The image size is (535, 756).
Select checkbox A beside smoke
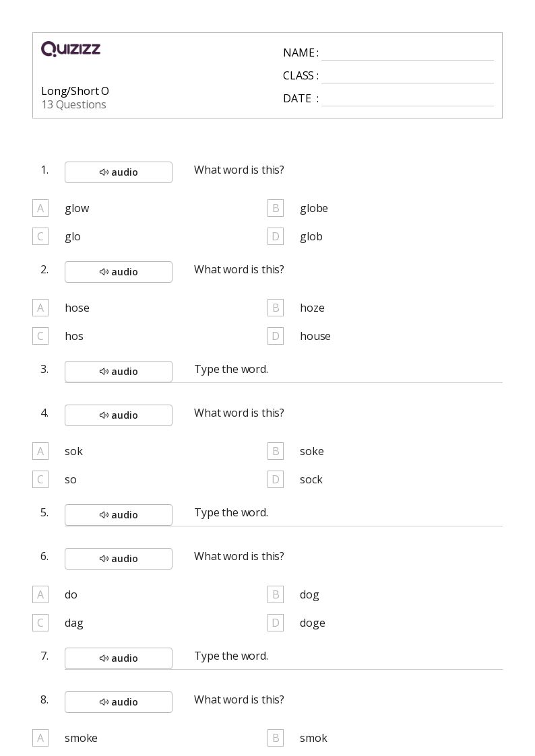tap(40, 738)
